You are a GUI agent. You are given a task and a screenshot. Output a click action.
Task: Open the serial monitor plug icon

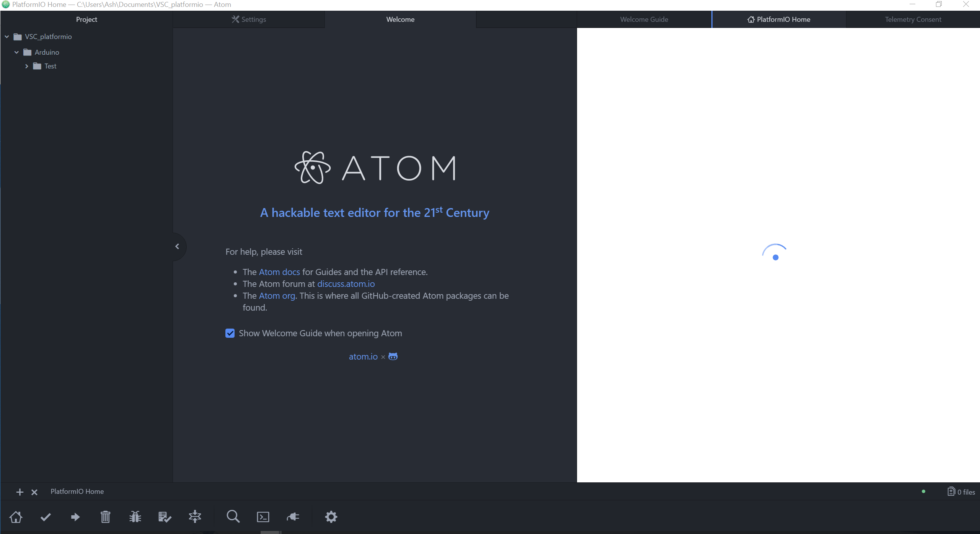[x=293, y=517]
